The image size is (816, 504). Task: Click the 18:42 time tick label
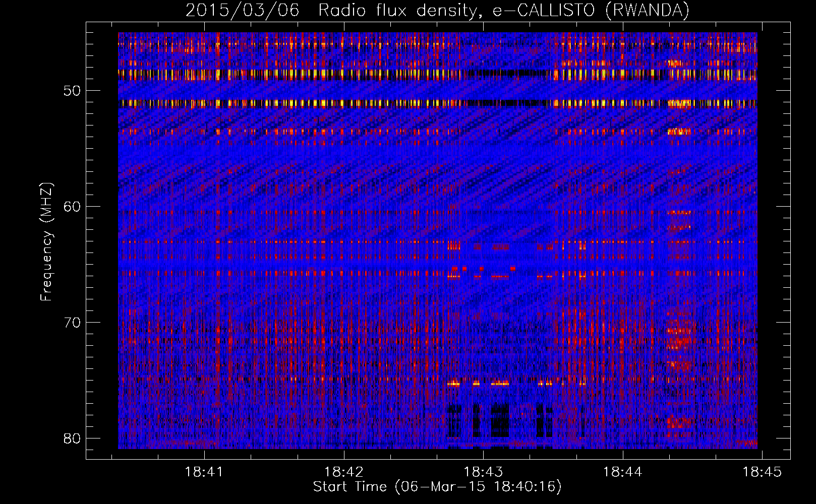click(x=343, y=472)
